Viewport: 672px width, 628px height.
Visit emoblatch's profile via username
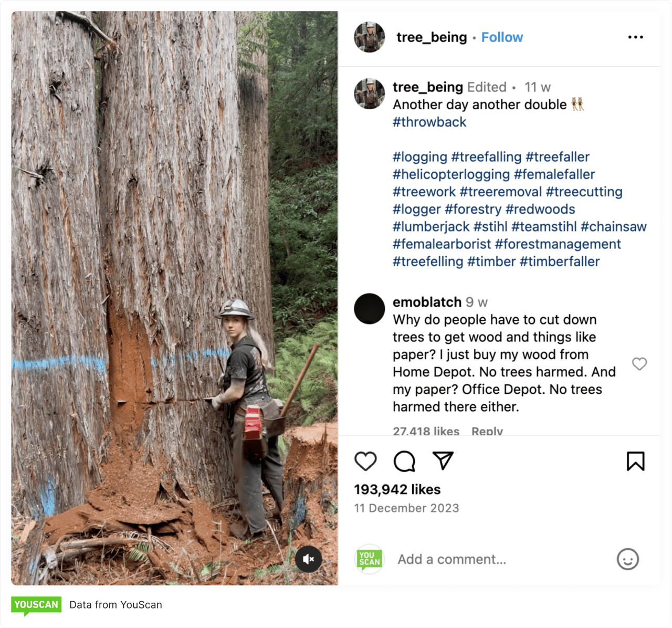[x=427, y=302]
